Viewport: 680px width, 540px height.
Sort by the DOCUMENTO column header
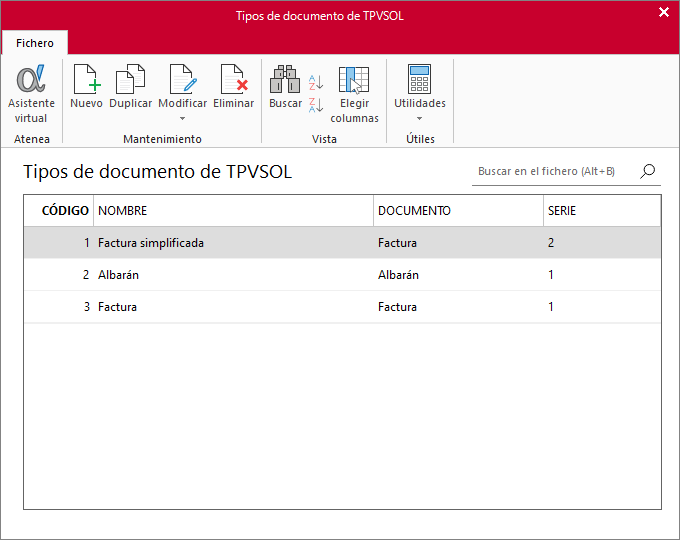[x=458, y=211]
